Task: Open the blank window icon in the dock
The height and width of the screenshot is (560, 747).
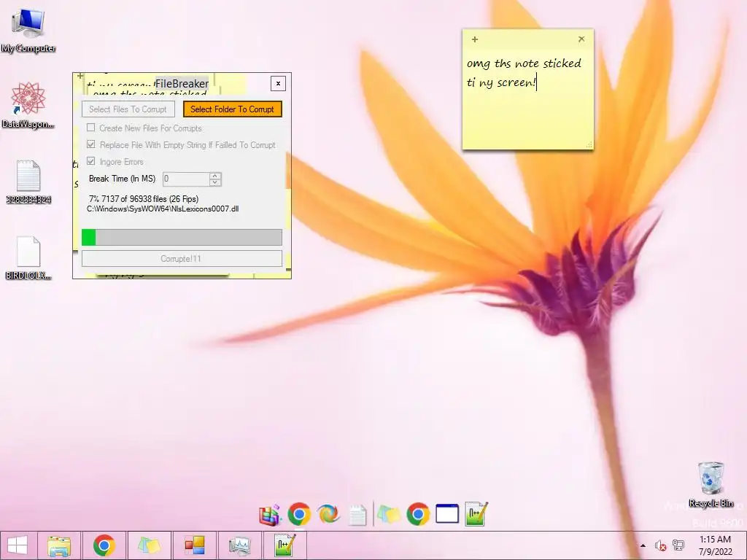Action: [x=447, y=514]
